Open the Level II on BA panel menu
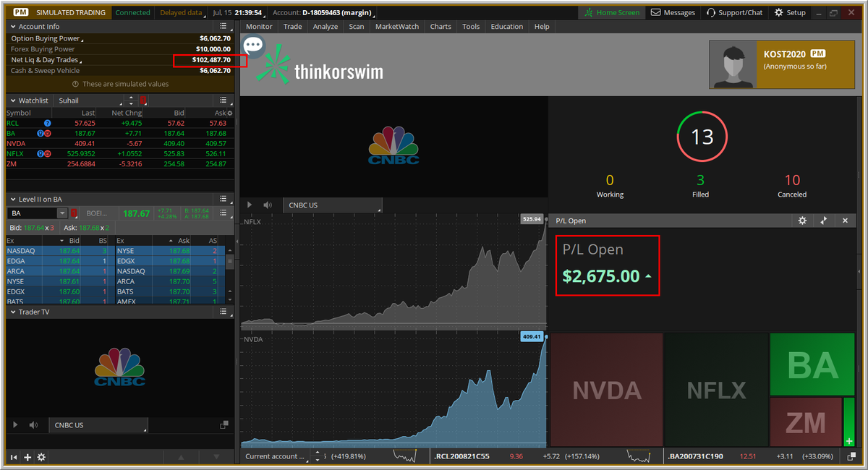868x470 pixels. coord(224,199)
